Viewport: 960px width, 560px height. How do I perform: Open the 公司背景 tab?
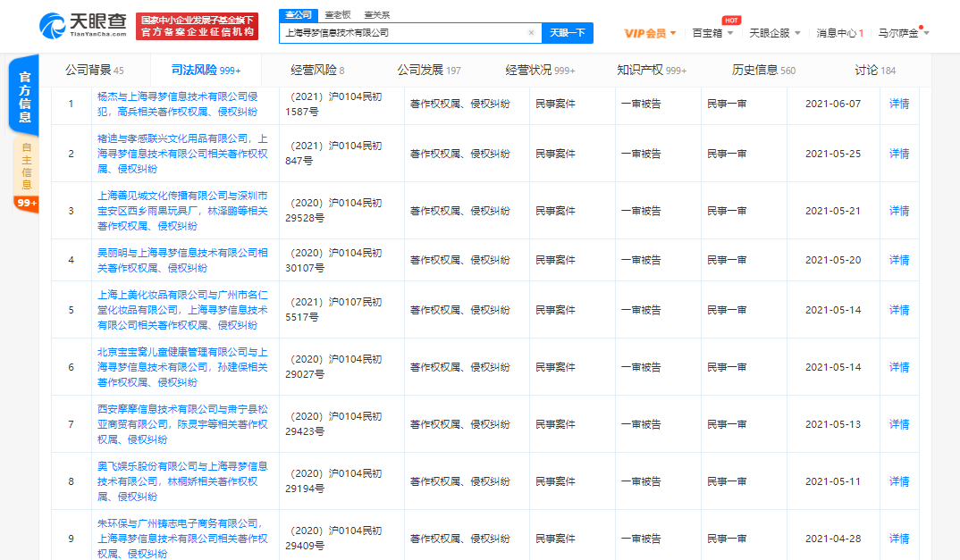(94, 71)
